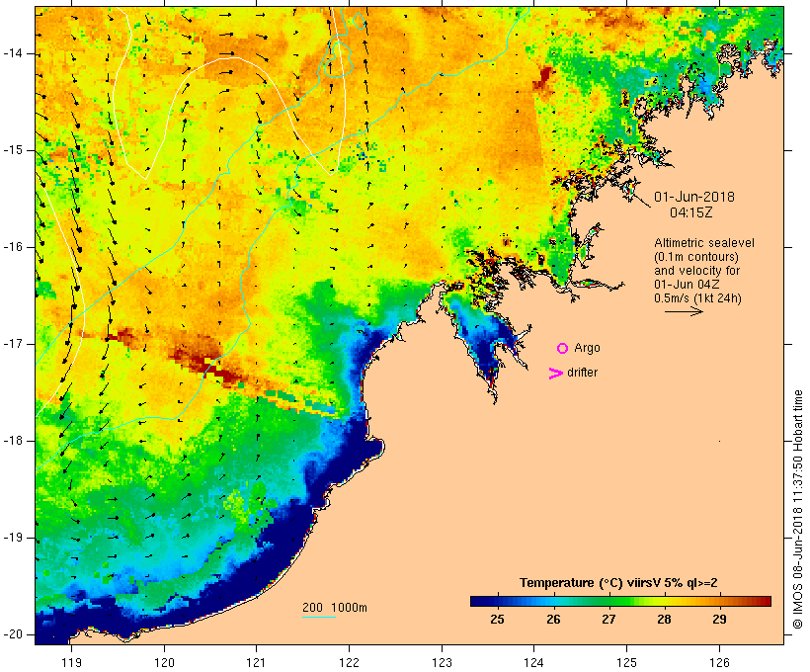The width and height of the screenshot is (810, 672).
Task: Click the longitude label 121
Action: [x=256, y=663]
